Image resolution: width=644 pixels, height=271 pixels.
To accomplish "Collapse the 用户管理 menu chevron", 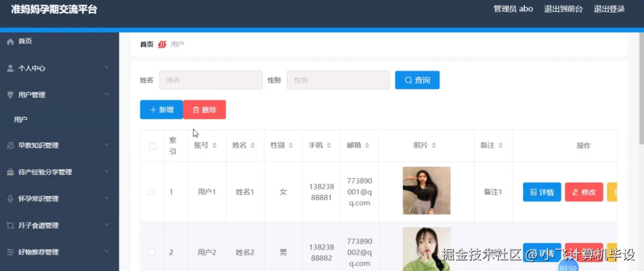I will [107, 94].
